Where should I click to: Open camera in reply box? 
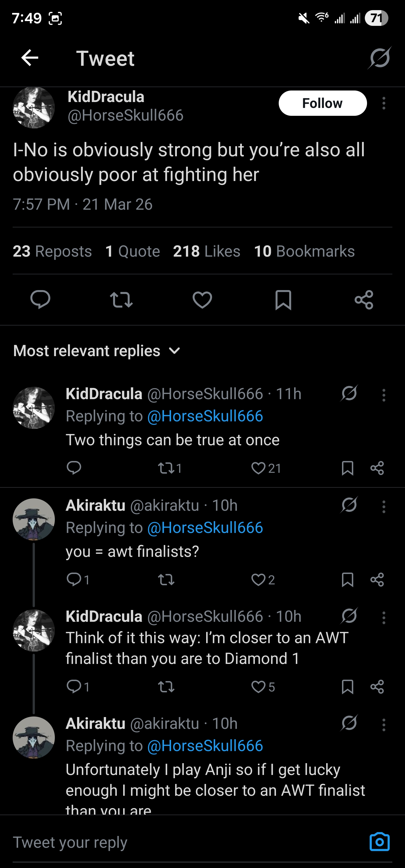click(x=379, y=842)
